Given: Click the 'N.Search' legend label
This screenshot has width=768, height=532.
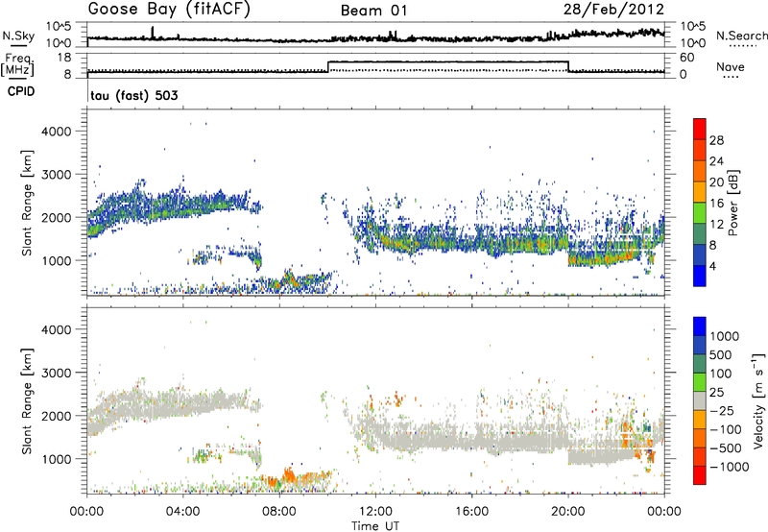Looking at the screenshot, I should click(x=741, y=36).
